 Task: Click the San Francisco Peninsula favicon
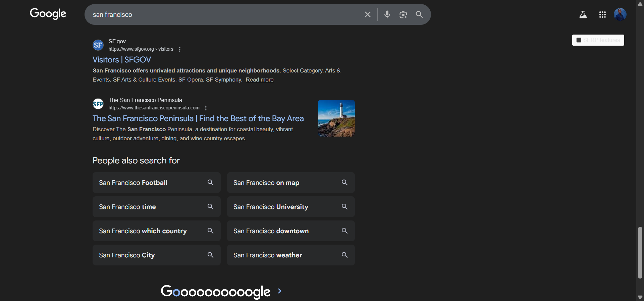[98, 104]
